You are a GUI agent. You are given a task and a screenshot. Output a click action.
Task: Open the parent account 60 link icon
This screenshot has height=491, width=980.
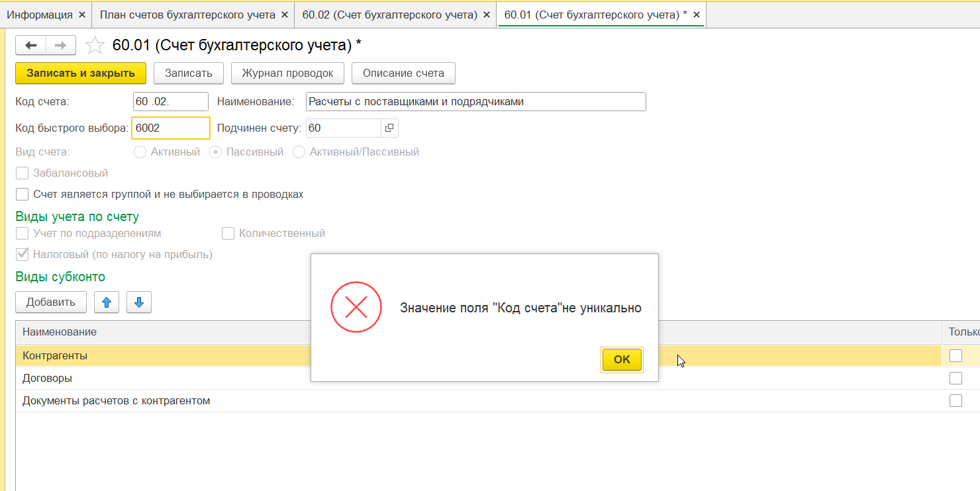(x=389, y=128)
